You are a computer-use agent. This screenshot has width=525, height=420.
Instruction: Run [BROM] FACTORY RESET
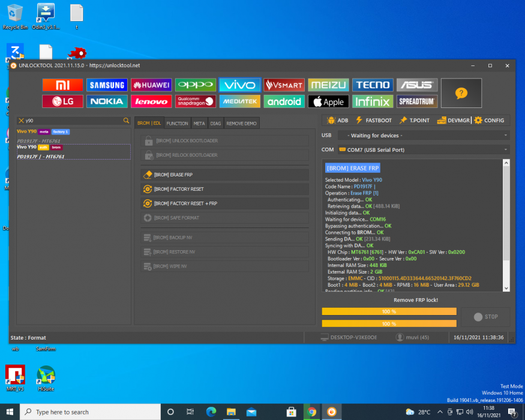tap(224, 189)
